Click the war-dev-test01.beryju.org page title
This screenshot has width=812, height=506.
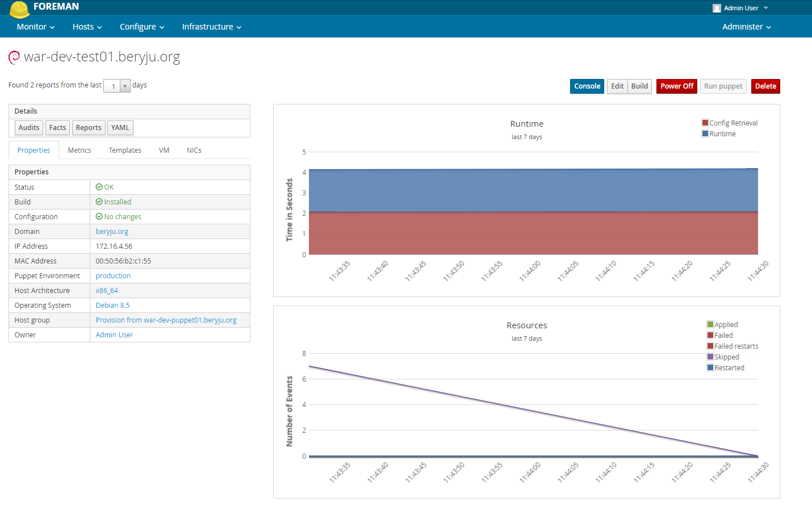(x=102, y=57)
